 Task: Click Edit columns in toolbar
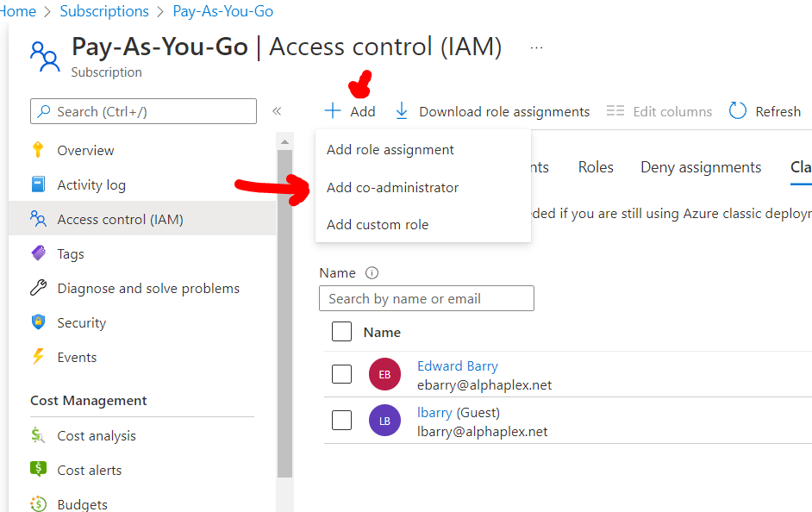point(659,111)
